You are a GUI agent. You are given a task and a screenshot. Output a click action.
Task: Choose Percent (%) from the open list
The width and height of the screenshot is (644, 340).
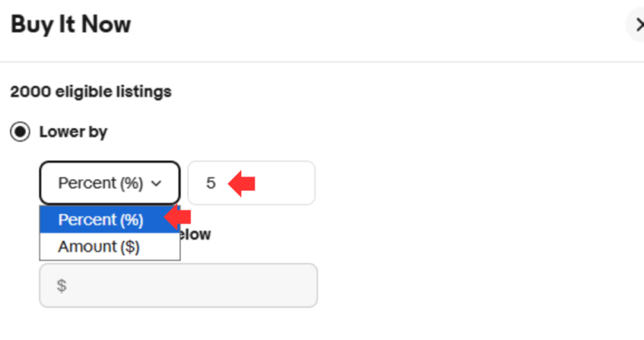101,220
